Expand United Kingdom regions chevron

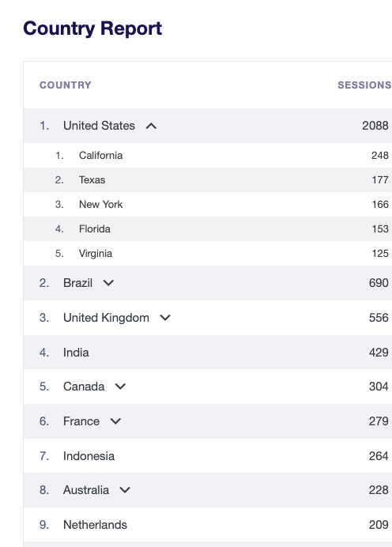click(165, 318)
